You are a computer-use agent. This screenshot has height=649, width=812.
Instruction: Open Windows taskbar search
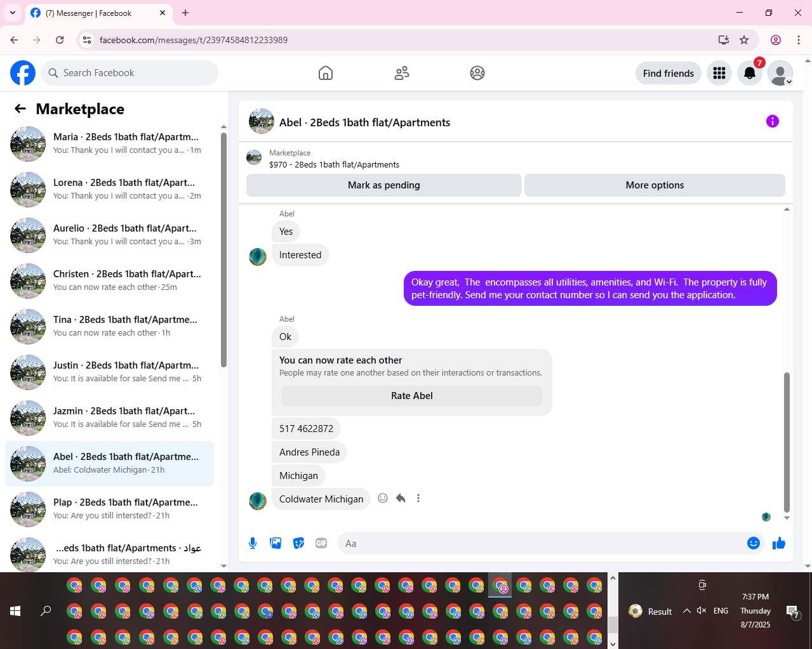coord(46,611)
